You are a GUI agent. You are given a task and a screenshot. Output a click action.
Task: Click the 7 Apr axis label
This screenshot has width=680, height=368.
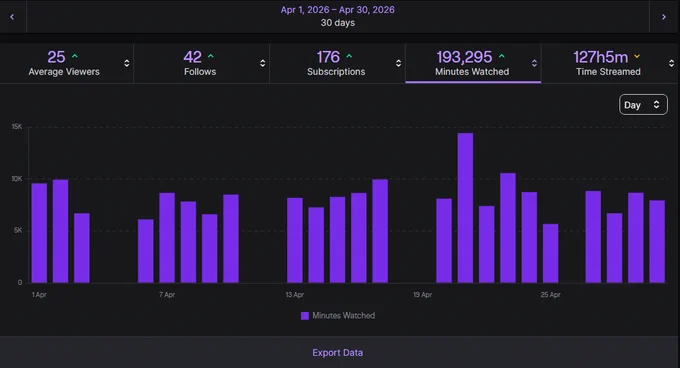coord(167,295)
